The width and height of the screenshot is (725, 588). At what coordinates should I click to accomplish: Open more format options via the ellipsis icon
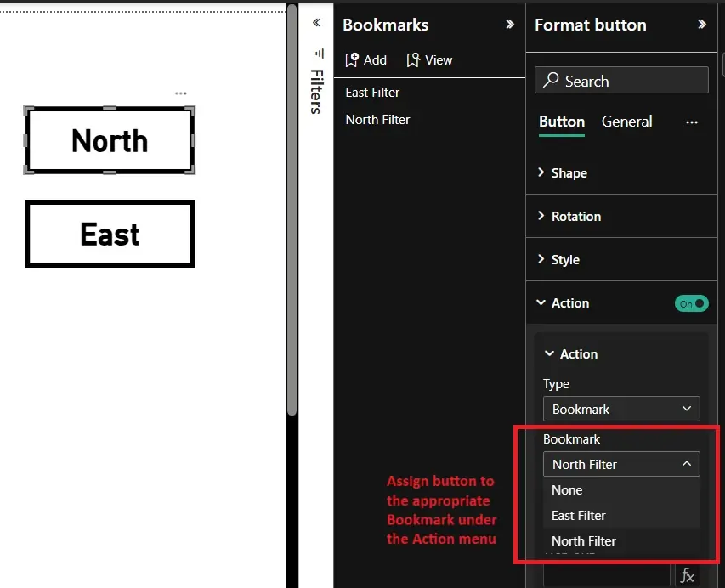[692, 122]
